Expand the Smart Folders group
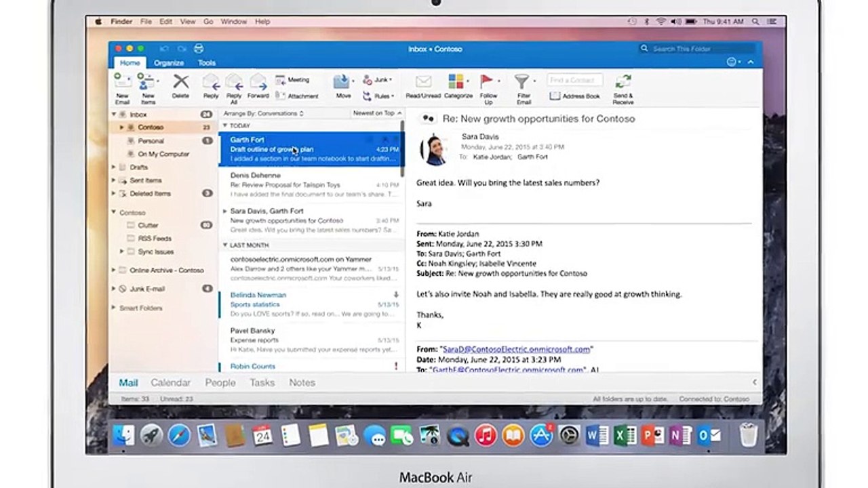The width and height of the screenshot is (868, 488). 114,308
